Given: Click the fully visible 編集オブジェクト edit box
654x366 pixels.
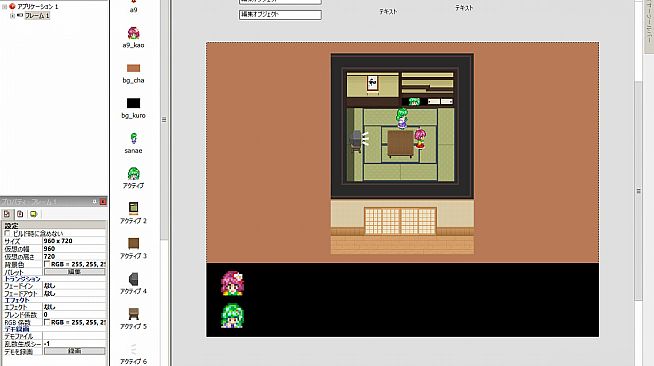Looking at the screenshot, I should (280, 15).
